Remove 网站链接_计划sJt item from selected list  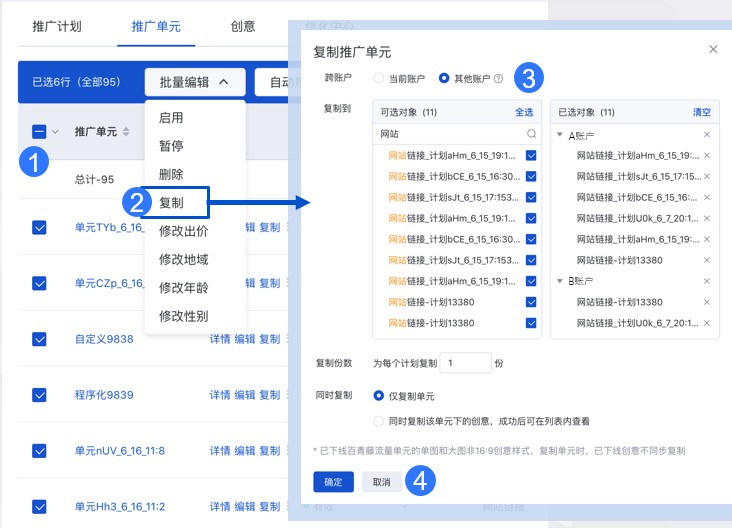(x=707, y=176)
